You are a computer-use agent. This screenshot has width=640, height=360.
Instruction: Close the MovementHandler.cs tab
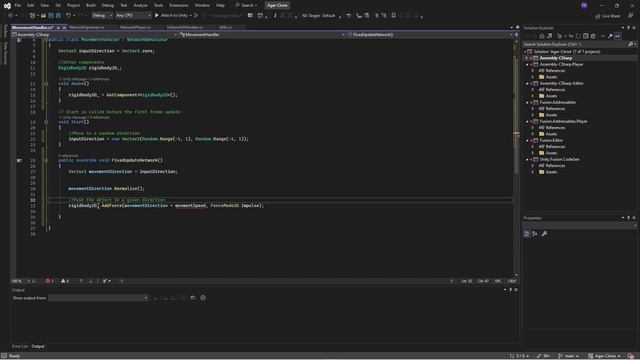pos(64,27)
